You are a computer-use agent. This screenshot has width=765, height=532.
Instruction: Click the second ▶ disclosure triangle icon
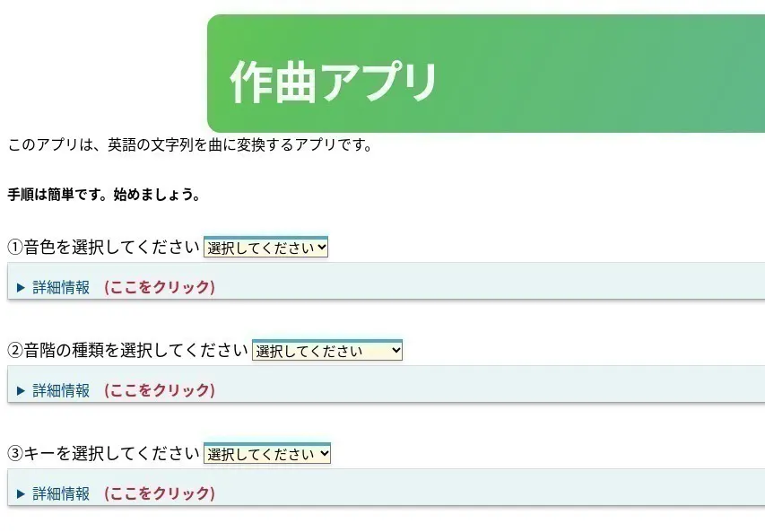21,389
